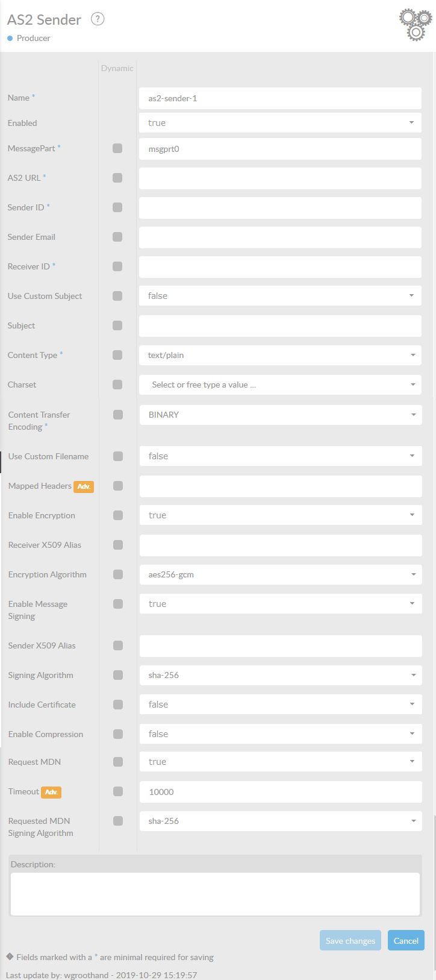Open the Encryption Algorithm dropdown
The image size is (436, 980).
280,574
